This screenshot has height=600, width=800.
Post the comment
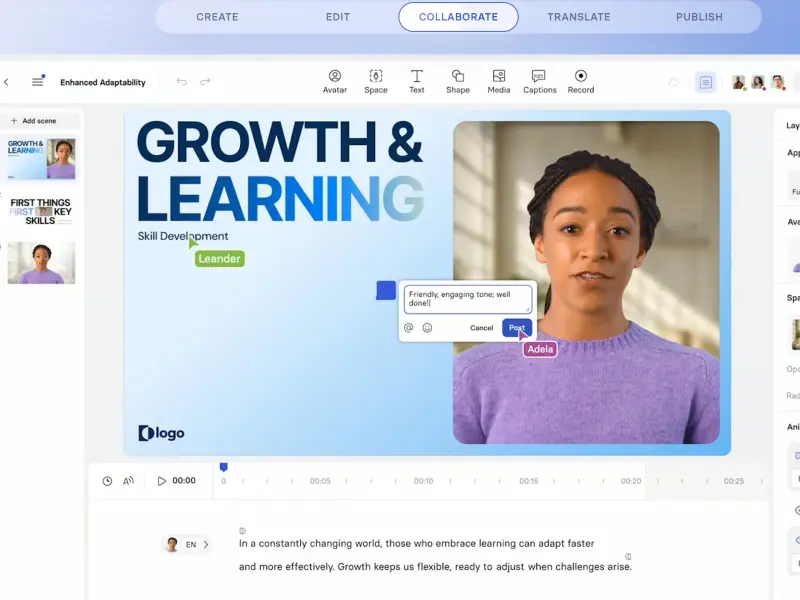517,328
